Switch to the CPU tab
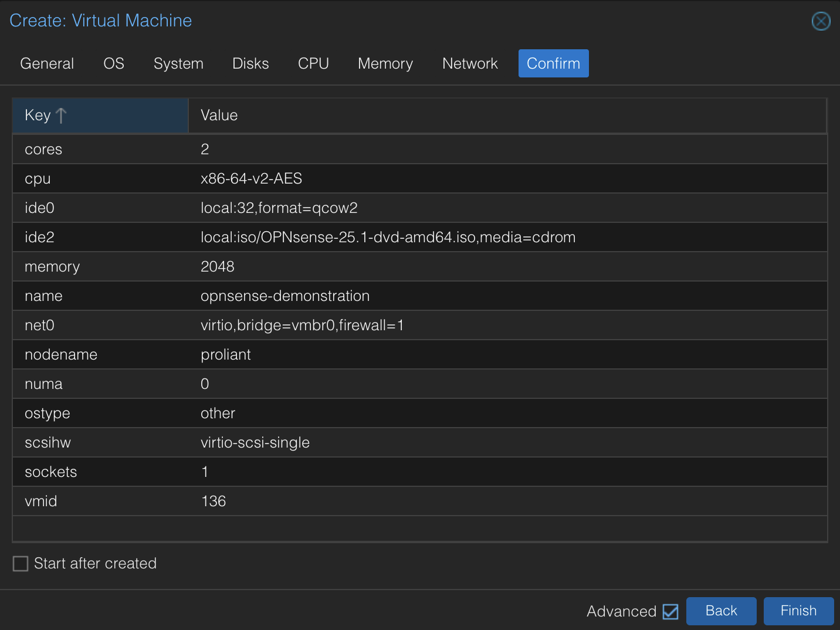 [x=313, y=63]
